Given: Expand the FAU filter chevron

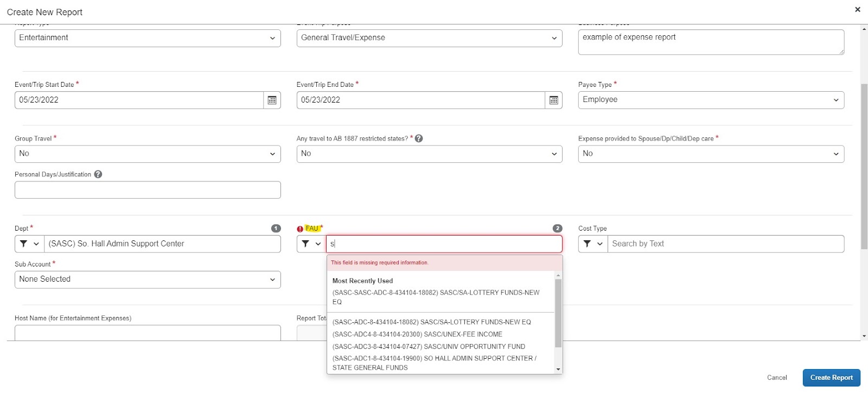Looking at the screenshot, I should click(x=318, y=244).
